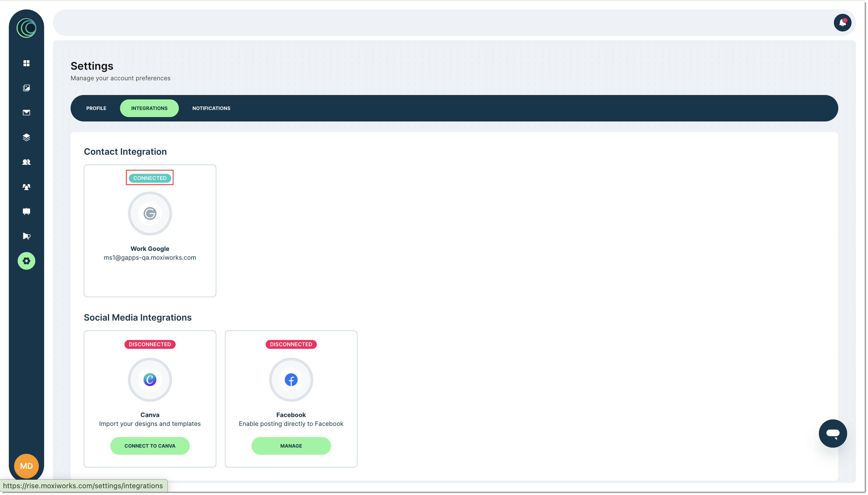Click the Work Google integration card
The height and width of the screenshot is (495, 868).
[150, 231]
